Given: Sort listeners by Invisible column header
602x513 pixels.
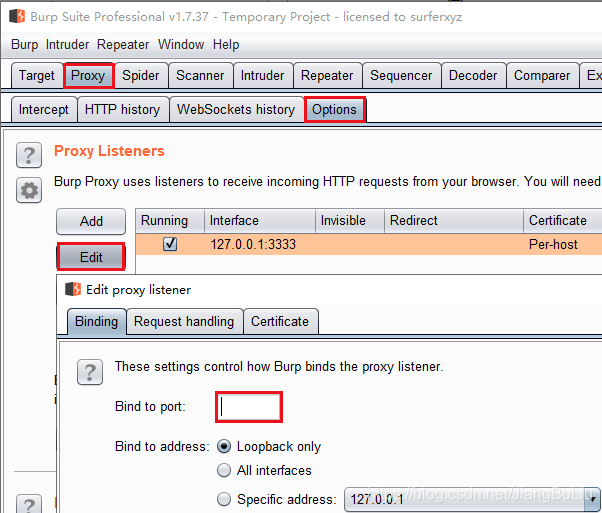Looking at the screenshot, I should click(350, 220).
